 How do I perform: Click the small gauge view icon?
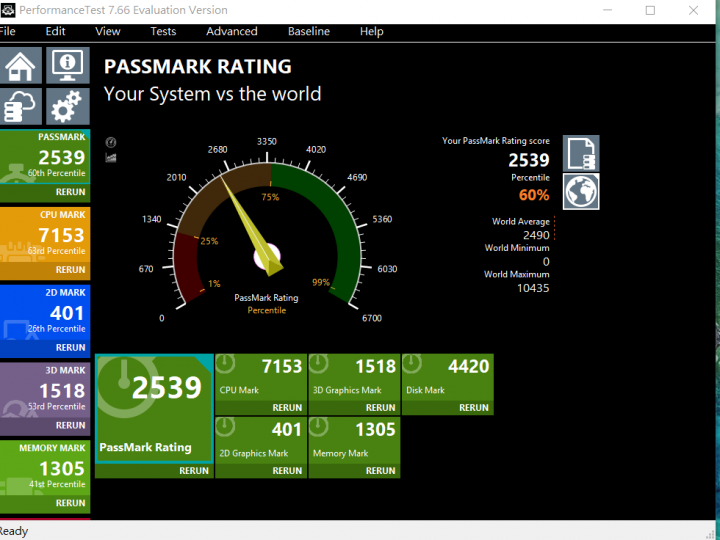111,142
